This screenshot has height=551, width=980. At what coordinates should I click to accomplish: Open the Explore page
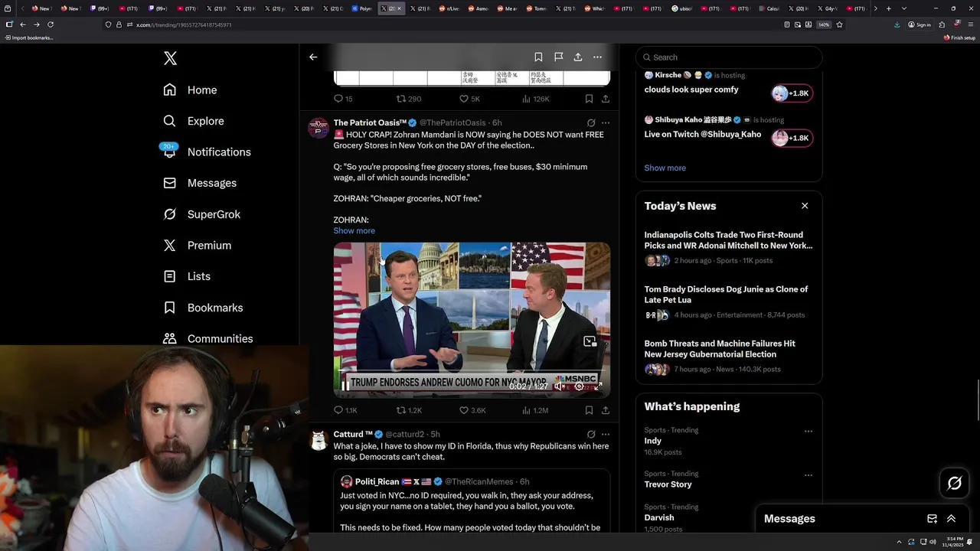pos(194,121)
